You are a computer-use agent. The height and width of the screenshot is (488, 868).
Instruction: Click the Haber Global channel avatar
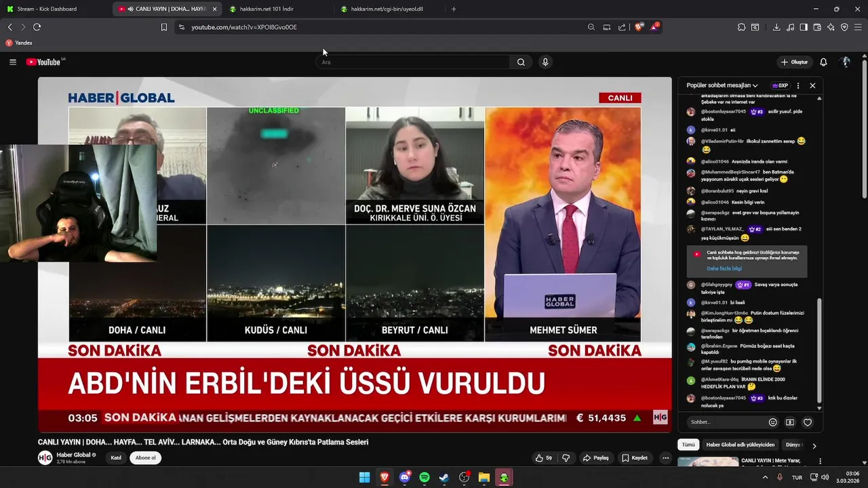[45, 458]
